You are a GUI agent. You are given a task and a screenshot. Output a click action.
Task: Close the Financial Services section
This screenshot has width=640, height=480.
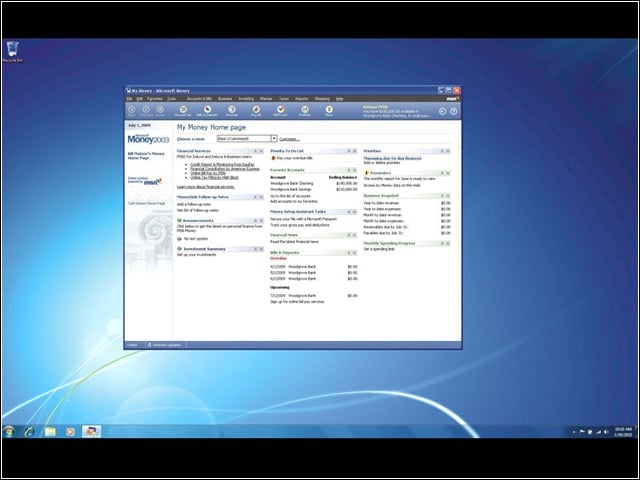pyautogui.click(x=261, y=151)
